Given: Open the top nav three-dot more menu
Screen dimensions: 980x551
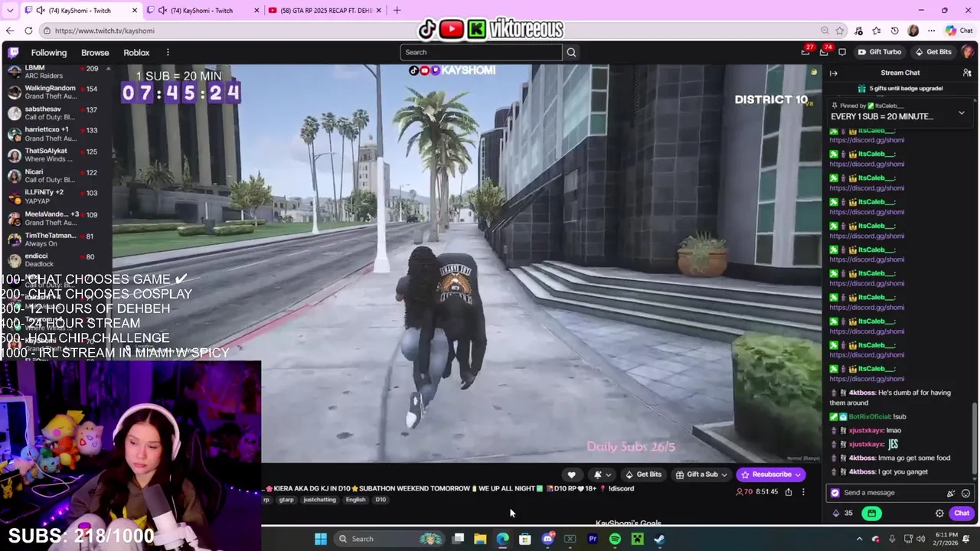Looking at the screenshot, I should click(x=168, y=53).
